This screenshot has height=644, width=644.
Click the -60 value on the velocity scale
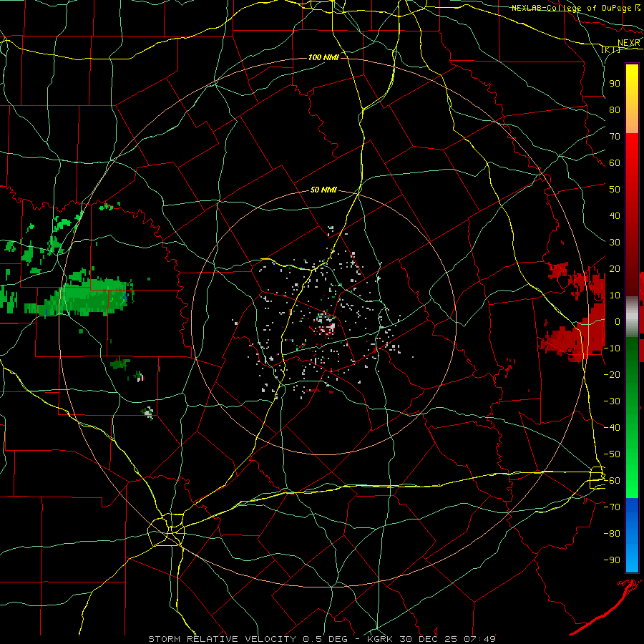[x=612, y=481]
